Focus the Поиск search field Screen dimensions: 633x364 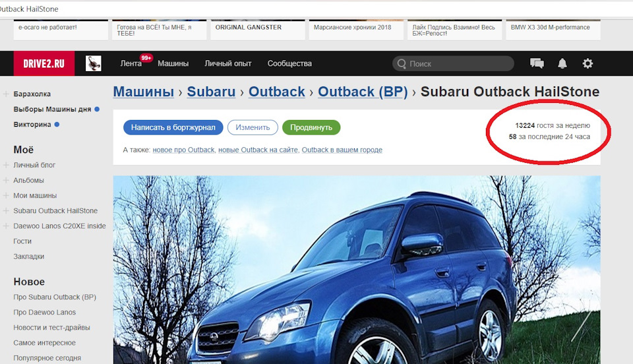[453, 64]
